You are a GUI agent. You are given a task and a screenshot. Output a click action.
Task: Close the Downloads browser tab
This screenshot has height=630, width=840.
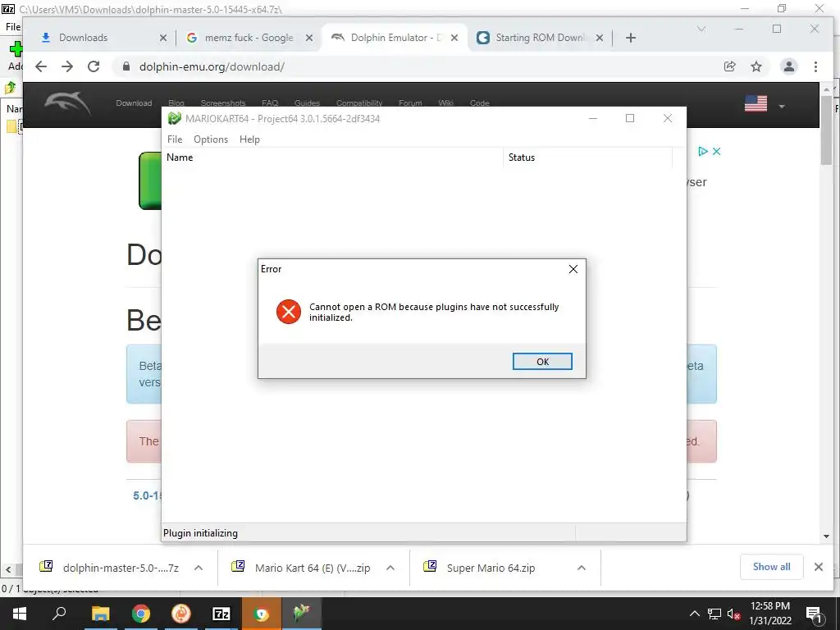(163, 38)
